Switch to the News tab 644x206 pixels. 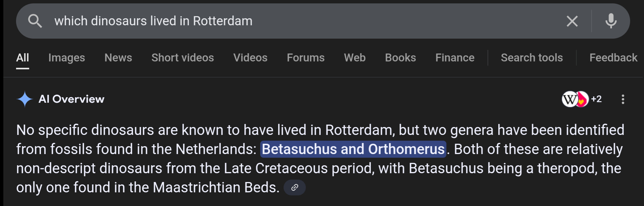coord(118,58)
